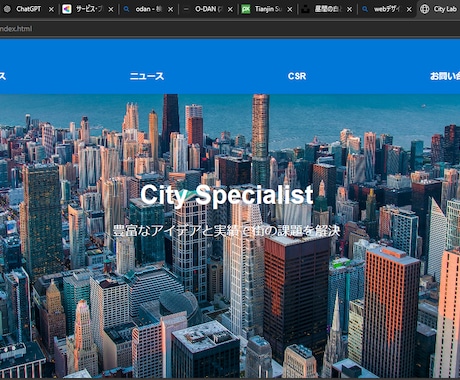The image size is (460, 380).
Task: Open the ニュース navigation link
Action: 147,76
